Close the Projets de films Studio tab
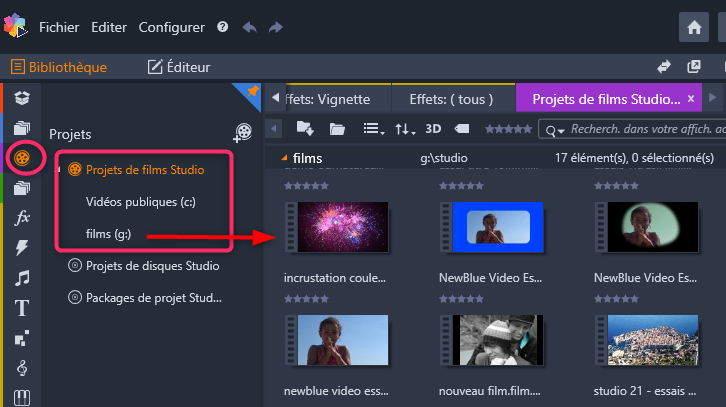726x407 pixels. (x=691, y=99)
